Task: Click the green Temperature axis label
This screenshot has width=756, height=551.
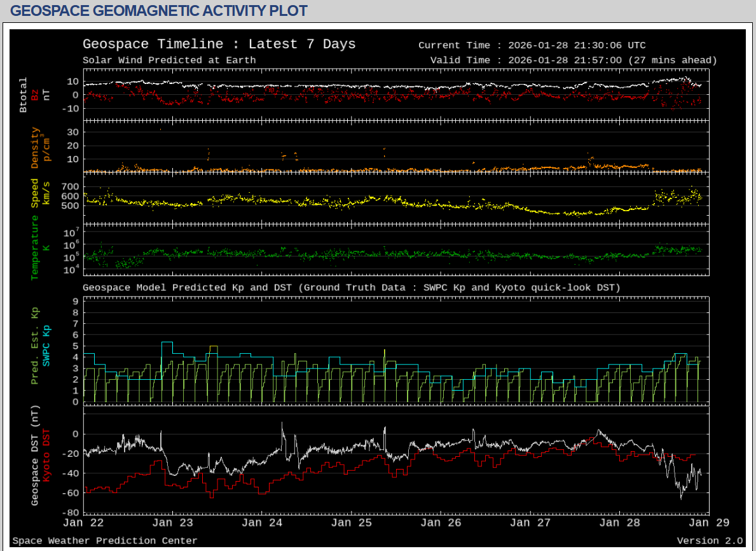Action: tap(35, 247)
